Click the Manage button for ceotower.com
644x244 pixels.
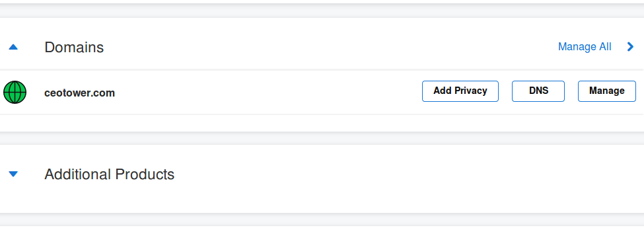[606, 91]
